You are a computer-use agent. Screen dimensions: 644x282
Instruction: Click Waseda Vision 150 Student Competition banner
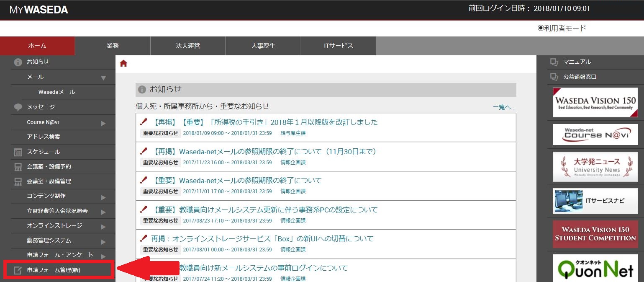[595, 234]
